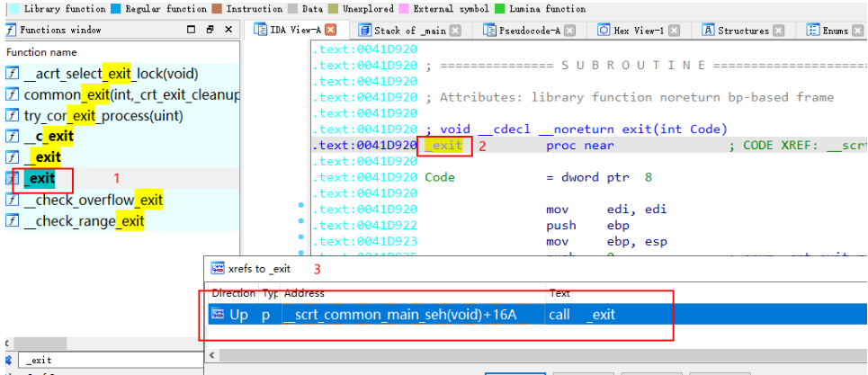868x375 pixels.
Task: Click function icon beside __check_range_exit
Action: point(12,221)
